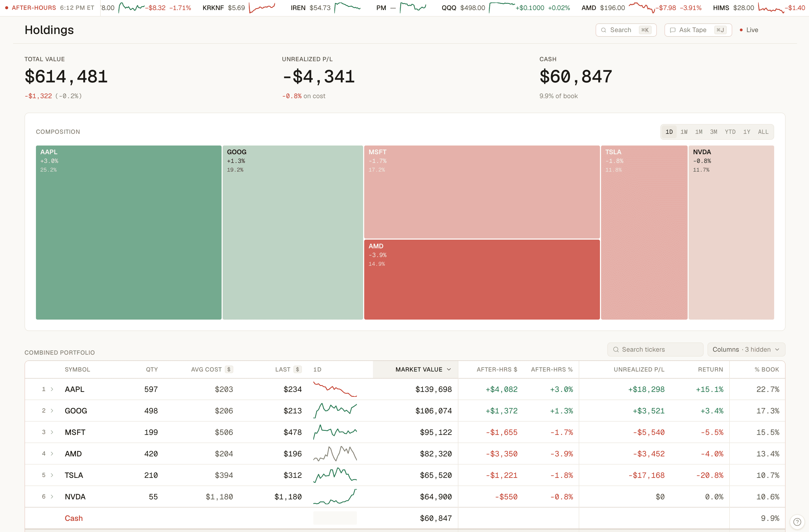The width and height of the screenshot is (809, 532).
Task: Click the chat bubble icon on Ask Tape
Action: click(672, 30)
